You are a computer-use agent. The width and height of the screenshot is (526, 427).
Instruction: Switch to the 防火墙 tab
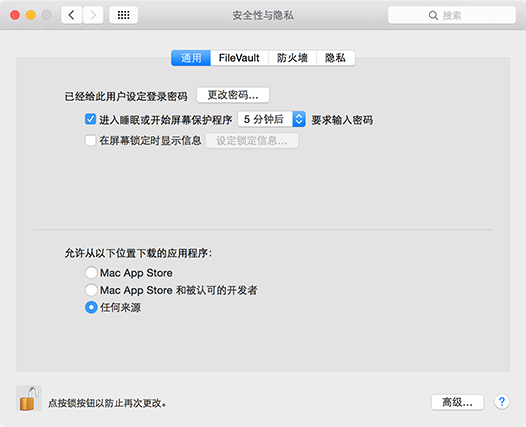[x=292, y=58]
